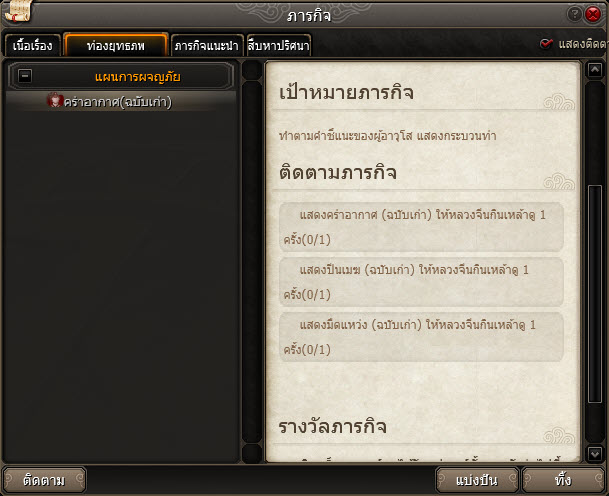
Task: Click the แสดงคร่าอากาศ quest objective entry
Action: coord(421,227)
